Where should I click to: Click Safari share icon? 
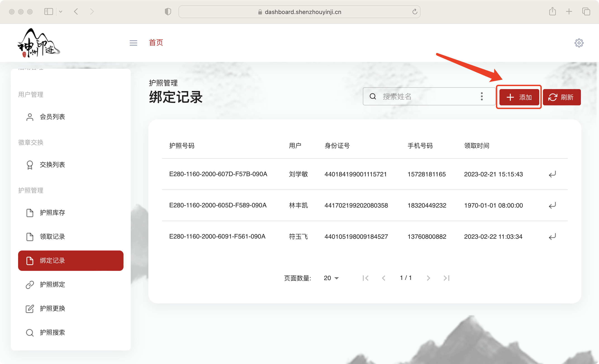pos(552,12)
